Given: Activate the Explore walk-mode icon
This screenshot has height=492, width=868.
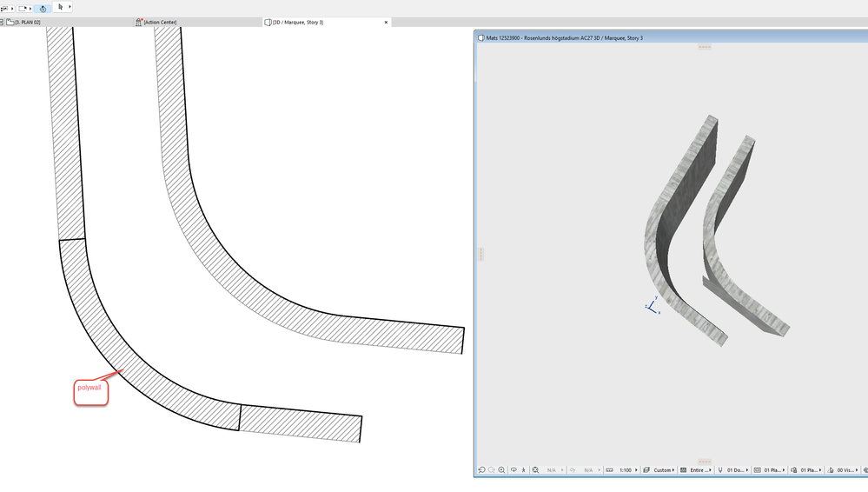Looking at the screenshot, I should coord(523,470).
